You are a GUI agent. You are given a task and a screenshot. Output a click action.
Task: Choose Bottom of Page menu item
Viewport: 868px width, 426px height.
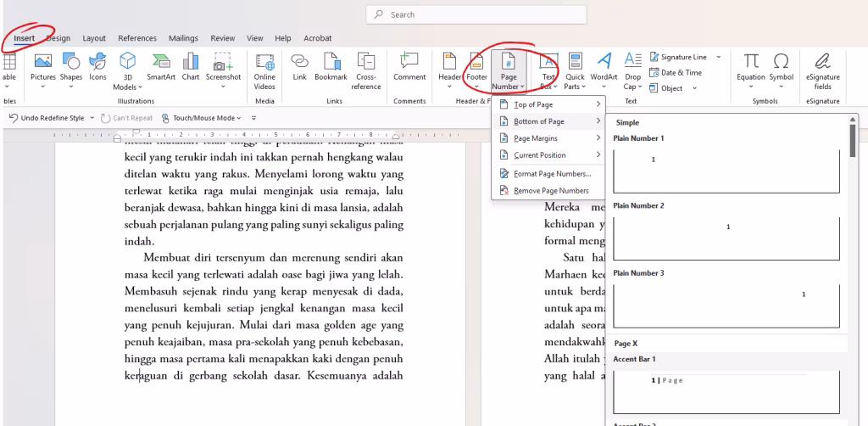coord(548,121)
